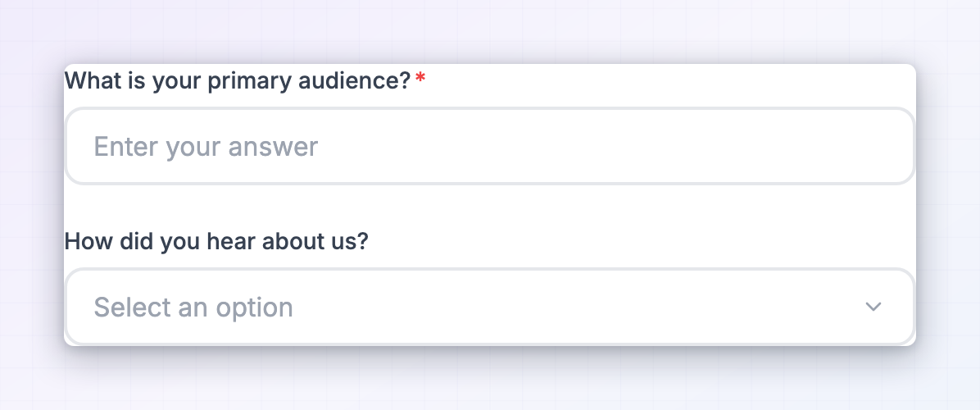
Task: Click the 'Enter your answer' placeholder text
Action: point(206,147)
